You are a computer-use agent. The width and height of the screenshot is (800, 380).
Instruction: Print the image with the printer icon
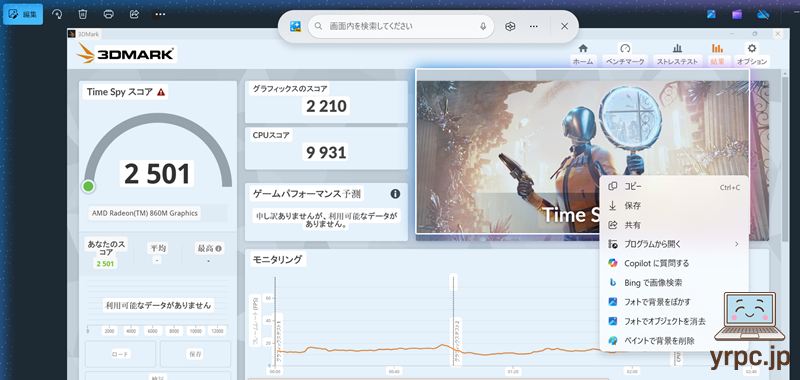pyautogui.click(x=108, y=14)
